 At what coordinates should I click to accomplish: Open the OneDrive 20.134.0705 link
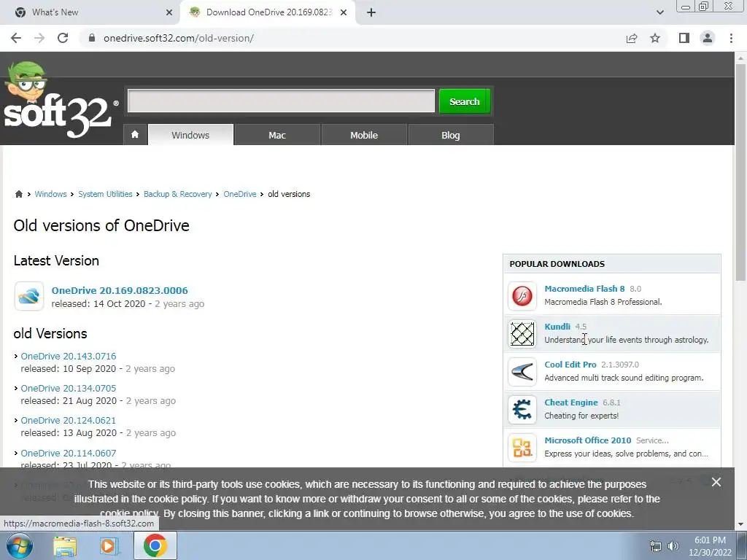pyautogui.click(x=69, y=388)
